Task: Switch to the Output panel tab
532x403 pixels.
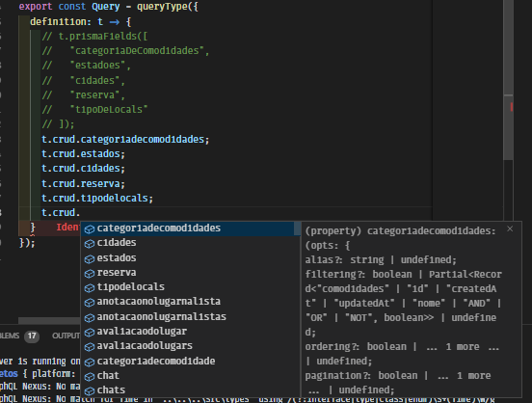Action: (x=66, y=336)
